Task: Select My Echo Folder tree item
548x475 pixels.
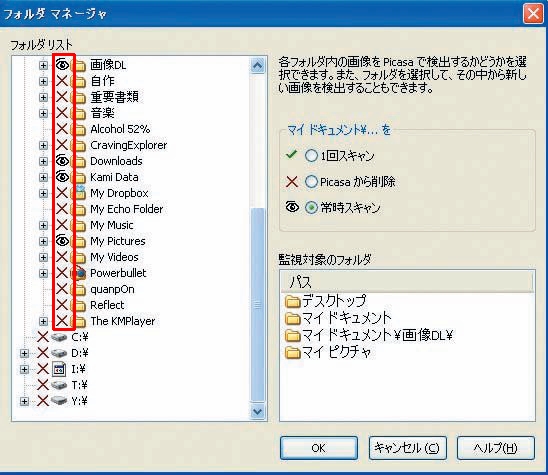Action: 127,209
